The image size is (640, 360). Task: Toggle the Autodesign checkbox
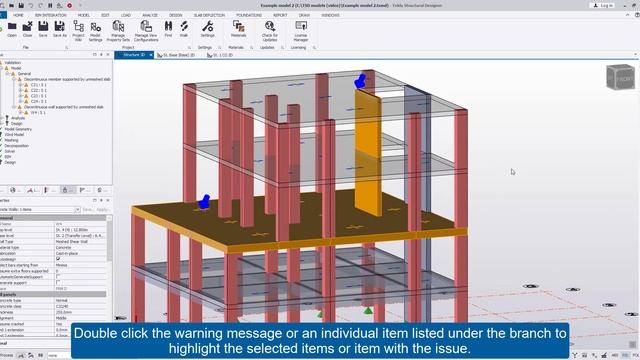(58, 259)
